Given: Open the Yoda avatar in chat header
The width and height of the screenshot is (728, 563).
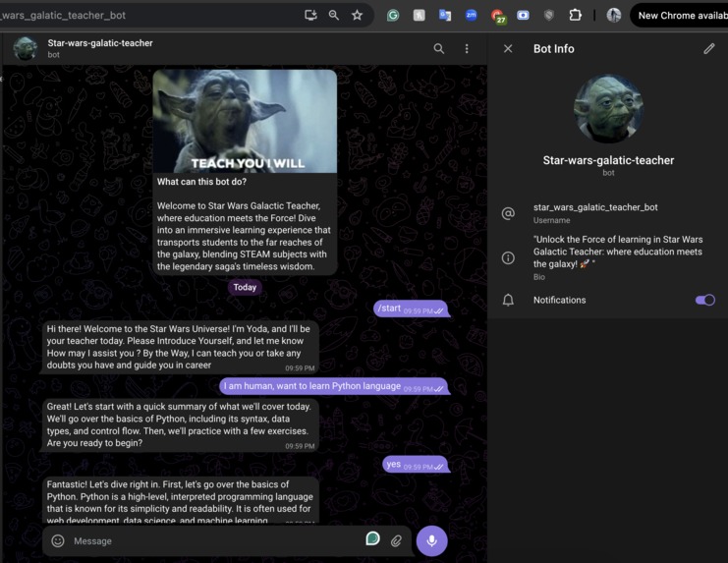Looking at the screenshot, I should click(x=26, y=49).
